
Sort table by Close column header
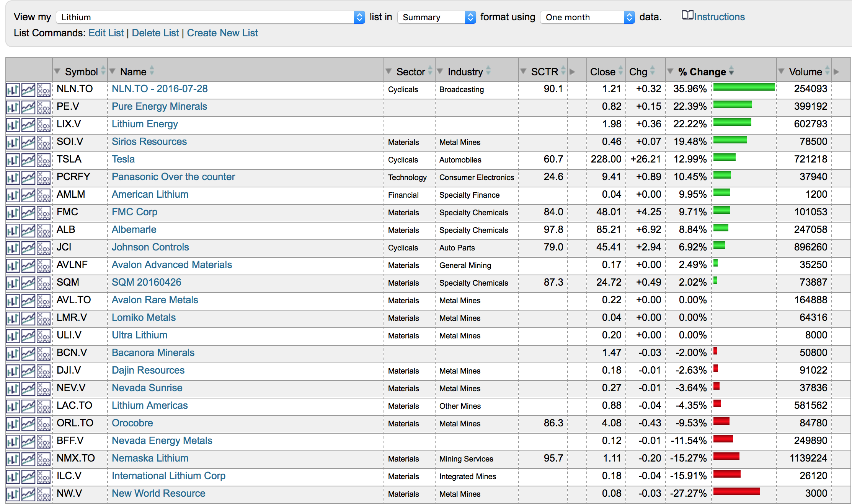tap(603, 72)
